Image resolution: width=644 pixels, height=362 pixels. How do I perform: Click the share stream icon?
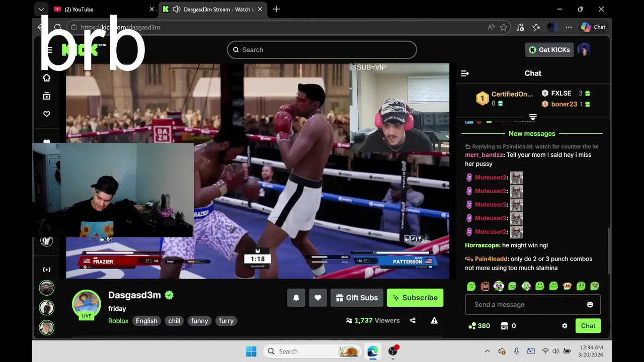(413, 321)
